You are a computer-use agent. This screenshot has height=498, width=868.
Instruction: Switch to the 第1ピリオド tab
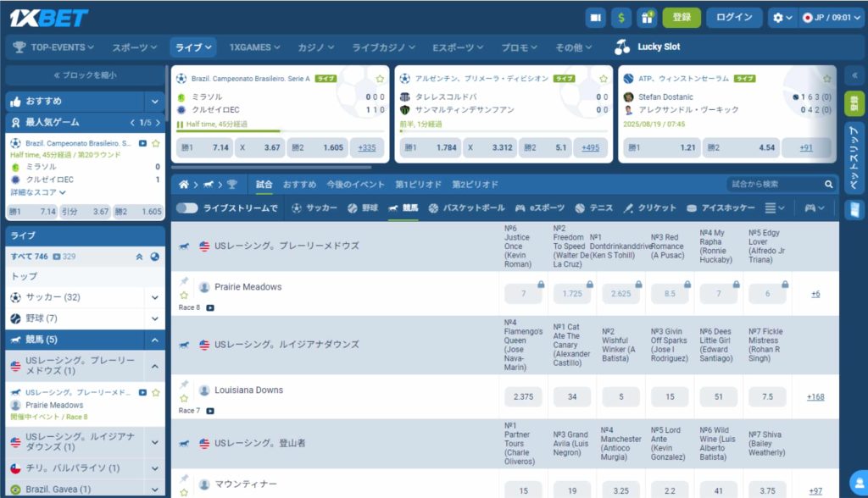[419, 185]
